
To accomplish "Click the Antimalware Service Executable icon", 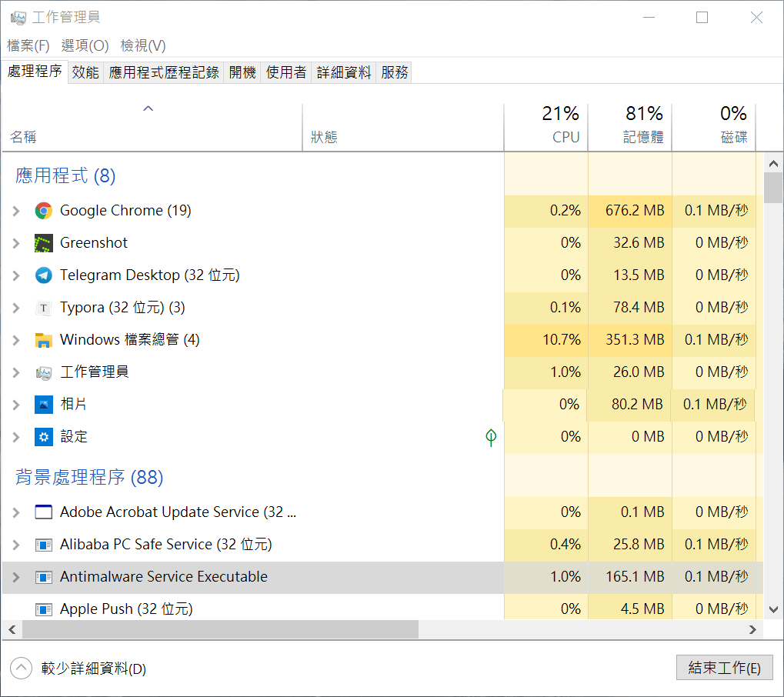I will [44, 577].
